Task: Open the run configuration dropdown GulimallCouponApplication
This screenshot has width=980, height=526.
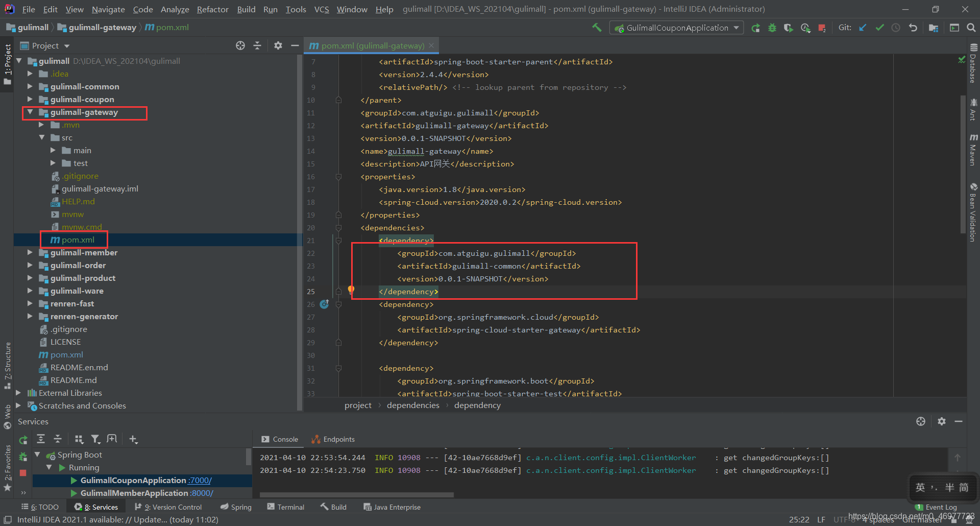Action: (676, 28)
